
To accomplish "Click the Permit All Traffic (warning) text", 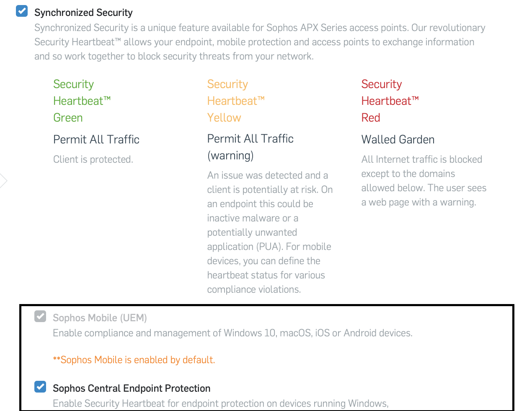I will click(x=250, y=147).
